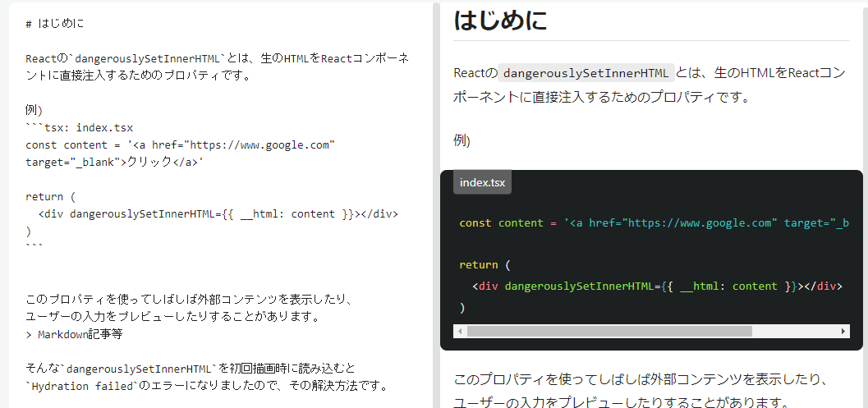Click editor line 'ユーザーの入力をプレビューしたり'
The image size is (868, 408).
click(x=173, y=317)
